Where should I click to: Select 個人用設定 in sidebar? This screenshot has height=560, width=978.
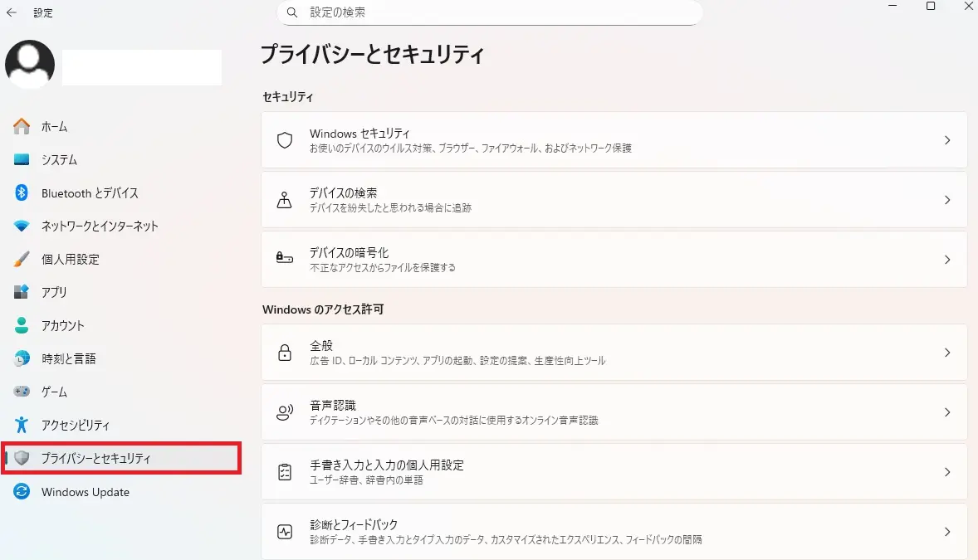click(121, 259)
